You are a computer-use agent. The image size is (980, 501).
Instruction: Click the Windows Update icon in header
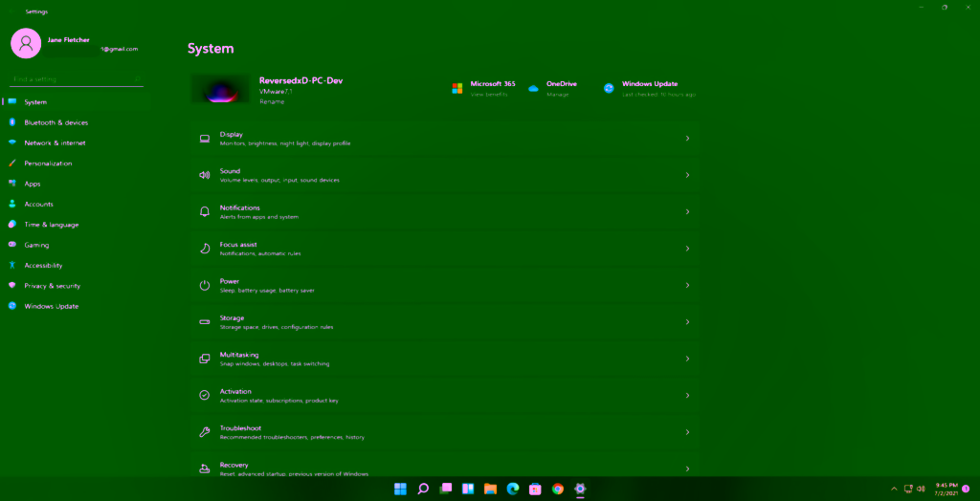coord(609,88)
